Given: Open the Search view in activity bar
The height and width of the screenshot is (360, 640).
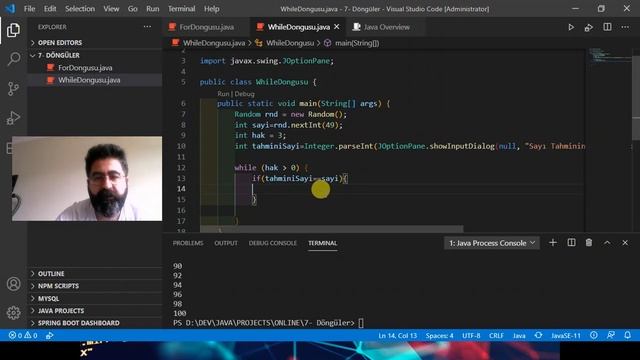Looking at the screenshot, I should point(13,59).
